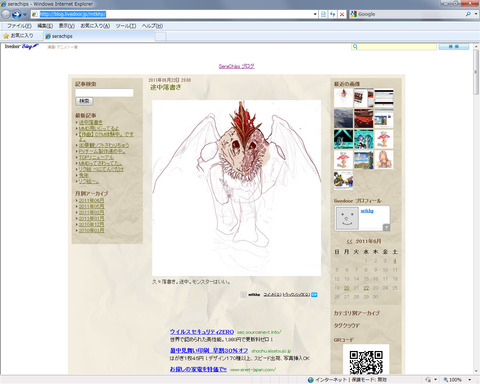
Task: Open the 表示(V) menu
Action: pos(66,26)
